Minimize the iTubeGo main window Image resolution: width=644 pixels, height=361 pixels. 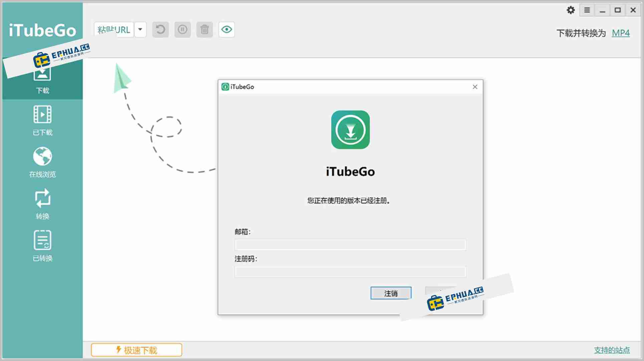tap(602, 10)
